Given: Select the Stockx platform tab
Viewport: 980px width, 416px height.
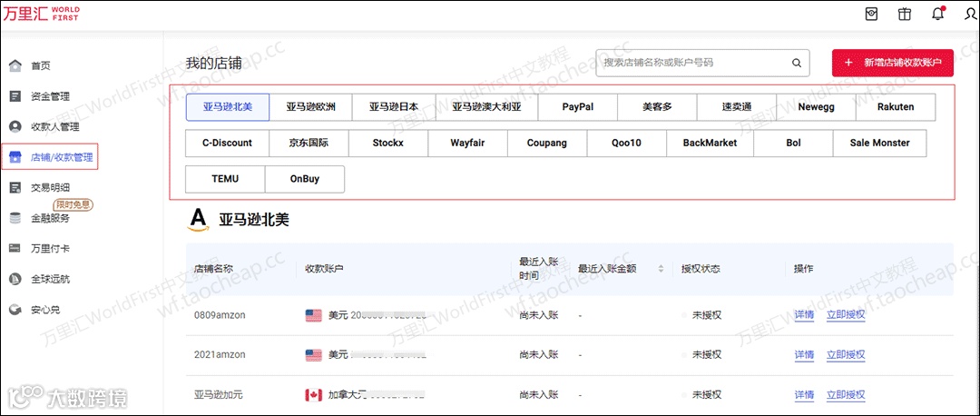Looking at the screenshot, I should 388,143.
